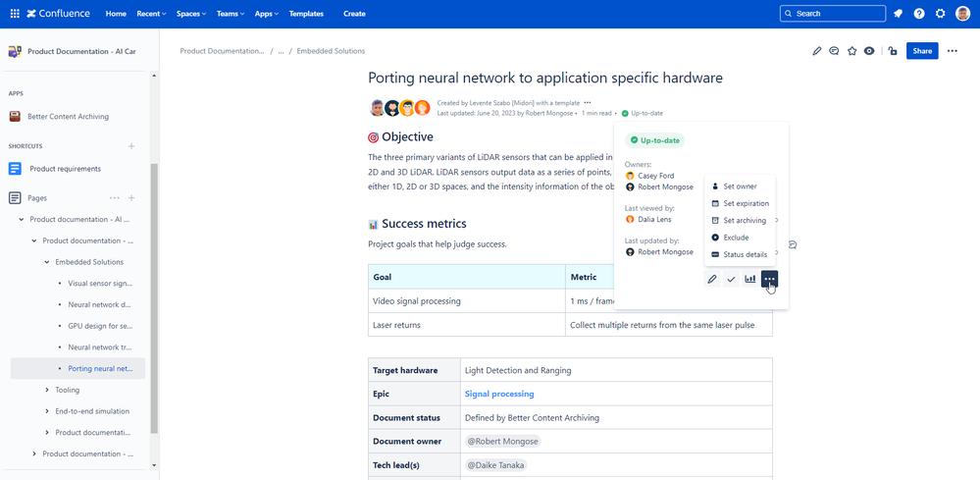Open the settings gear icon
980x480 pixels.
click(x=941, y=14)
